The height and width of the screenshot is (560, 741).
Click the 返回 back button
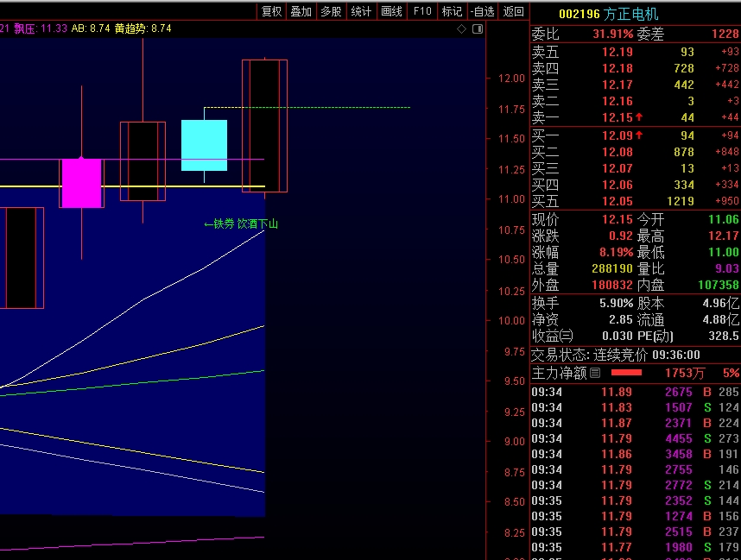click(x=514, y=11)
